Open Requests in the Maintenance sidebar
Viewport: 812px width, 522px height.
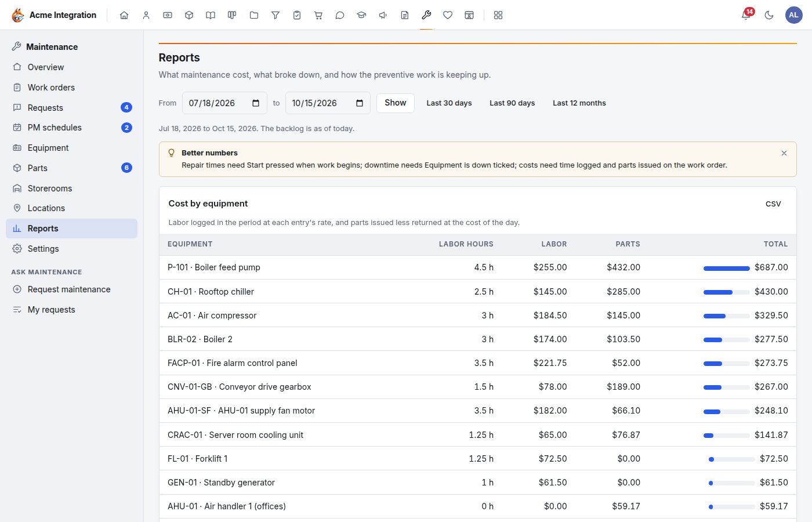[x=72, y=108]
